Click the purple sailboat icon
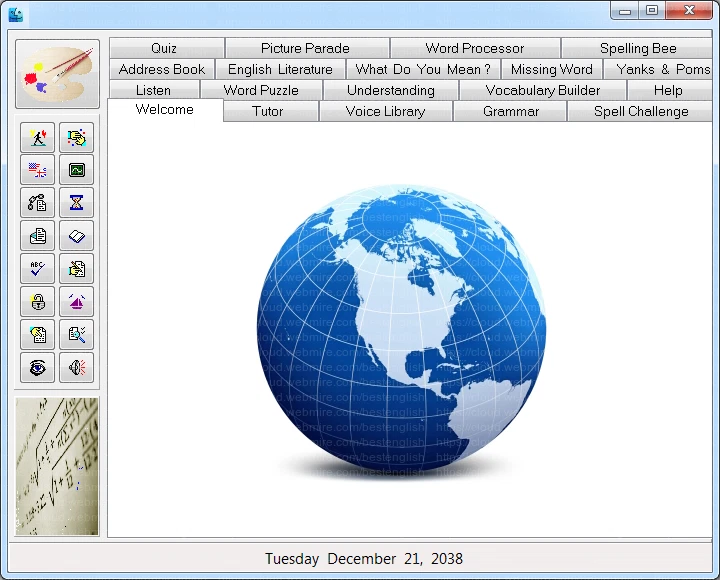The image size is (720, 580). (76, 302)
